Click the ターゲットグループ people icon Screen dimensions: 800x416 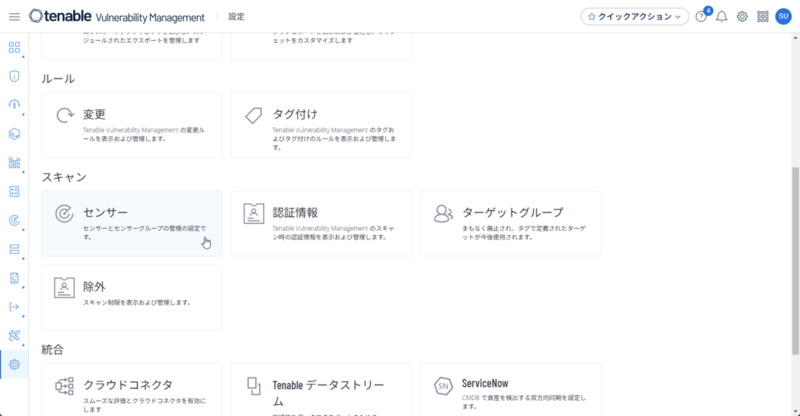[443, 213]
